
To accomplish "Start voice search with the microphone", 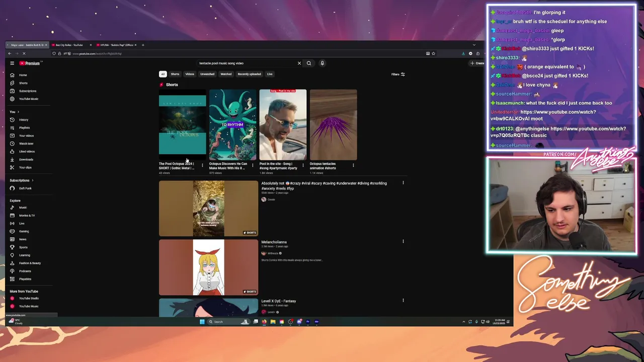I will (x=322, y=63).
